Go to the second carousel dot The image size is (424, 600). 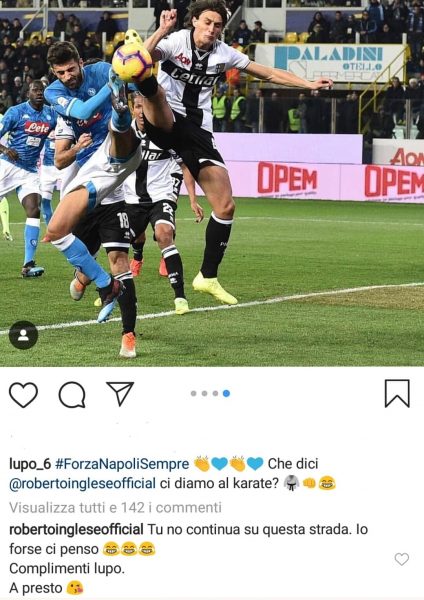point(204,393)
